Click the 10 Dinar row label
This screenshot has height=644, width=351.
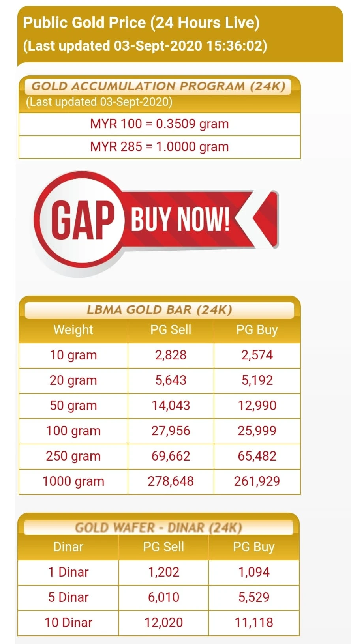coord(68,623)
